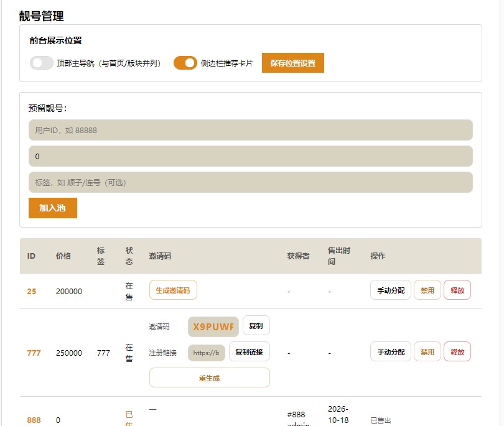Click the 已售出 status text

[x=381, y=420]
